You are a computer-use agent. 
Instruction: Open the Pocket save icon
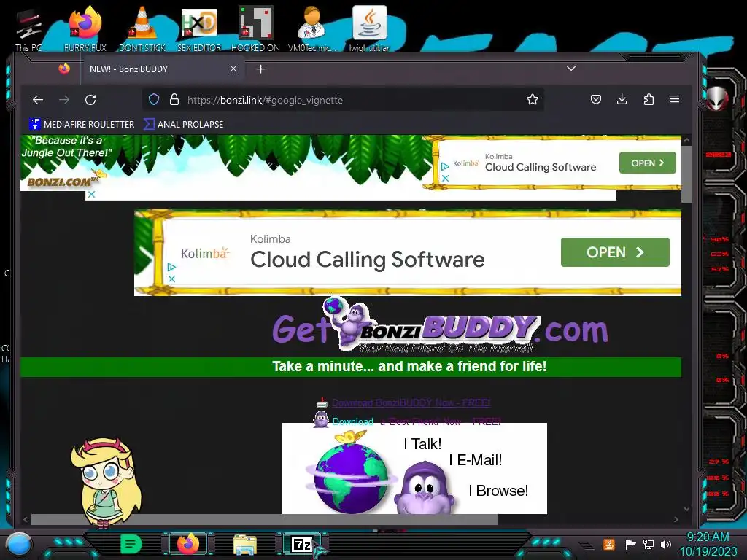(595, 99)
